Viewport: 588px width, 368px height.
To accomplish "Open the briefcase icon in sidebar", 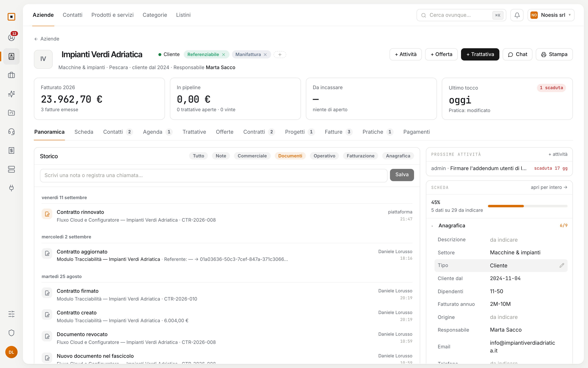I will [11, 75].
